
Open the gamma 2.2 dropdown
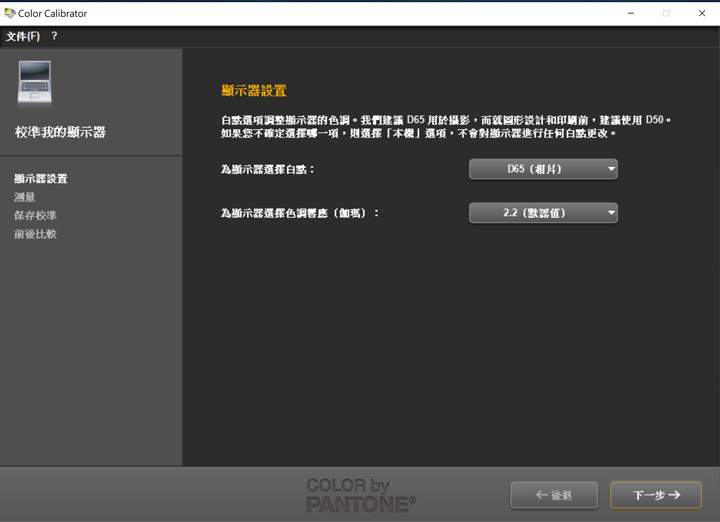[x=543, y=213]
